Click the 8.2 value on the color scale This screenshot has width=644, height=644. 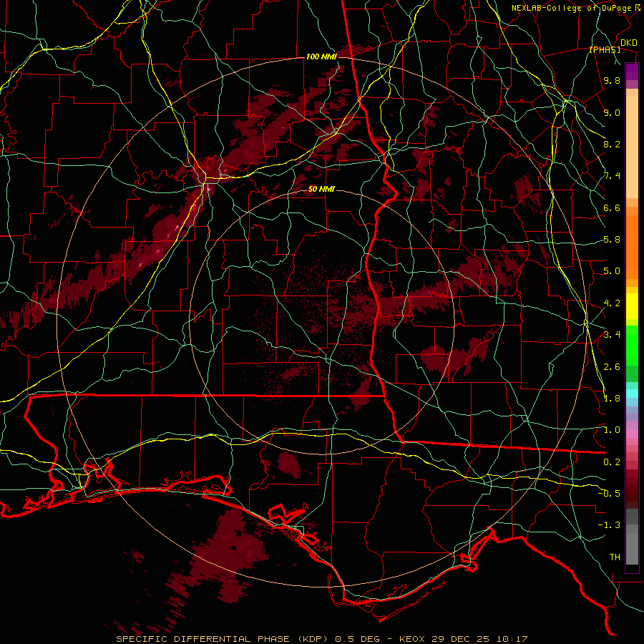click(x=612, y=144)
